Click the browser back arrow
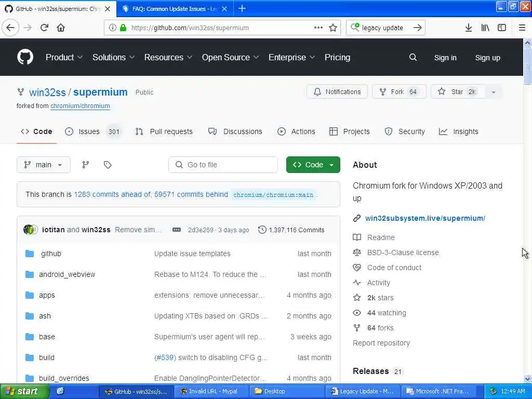The width and height of the screenshot is (532, 399). click(10, 28)
